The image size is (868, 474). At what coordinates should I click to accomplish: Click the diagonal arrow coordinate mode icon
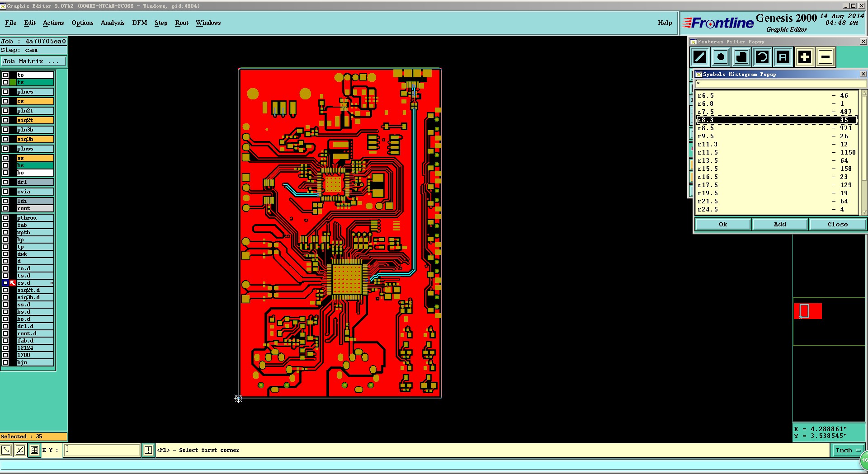click(x=6, y=450)
